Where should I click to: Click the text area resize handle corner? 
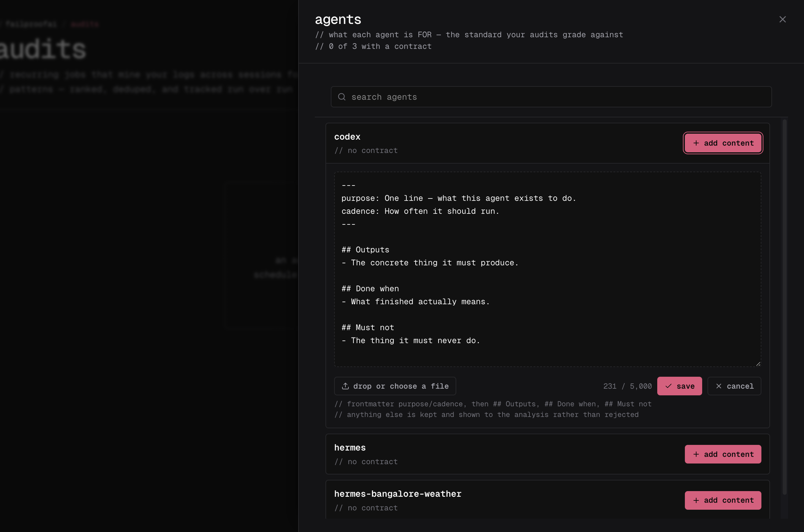point(758,364)
